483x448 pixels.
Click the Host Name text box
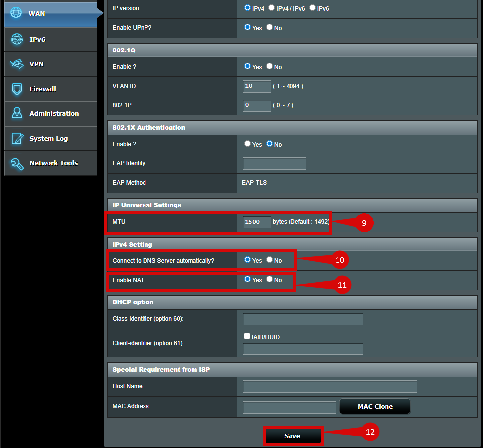[330, 386]
